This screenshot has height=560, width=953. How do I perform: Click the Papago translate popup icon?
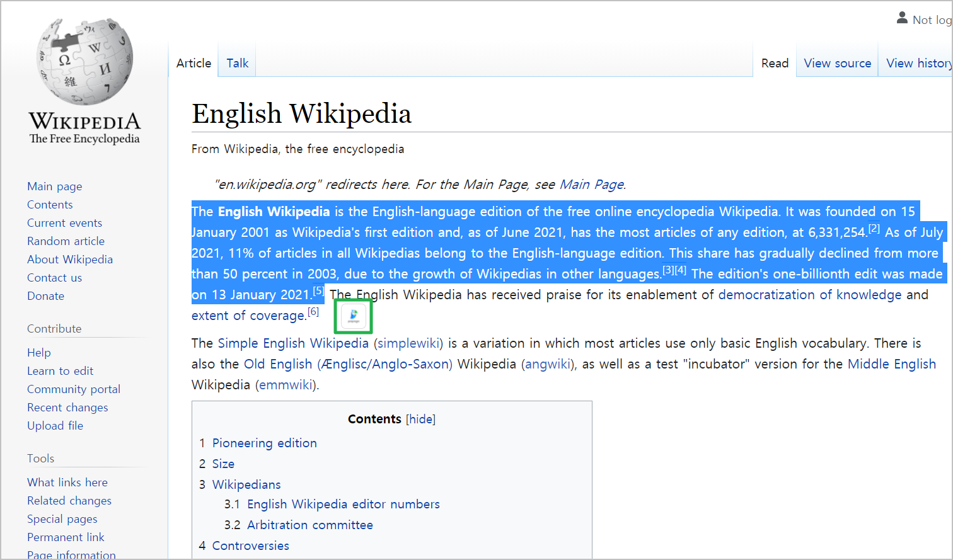354,316
